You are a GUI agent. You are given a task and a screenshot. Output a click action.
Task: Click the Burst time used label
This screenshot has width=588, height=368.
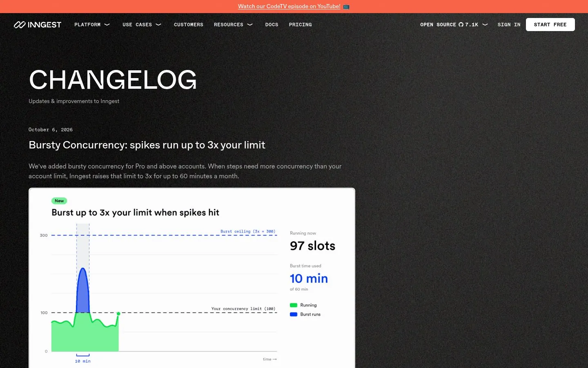(305, 266)
